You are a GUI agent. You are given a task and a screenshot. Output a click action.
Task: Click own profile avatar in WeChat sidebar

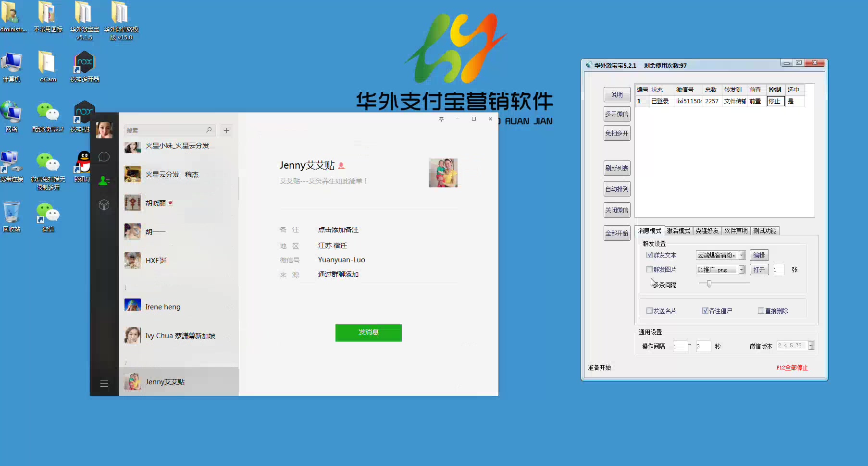coord(104,130)
